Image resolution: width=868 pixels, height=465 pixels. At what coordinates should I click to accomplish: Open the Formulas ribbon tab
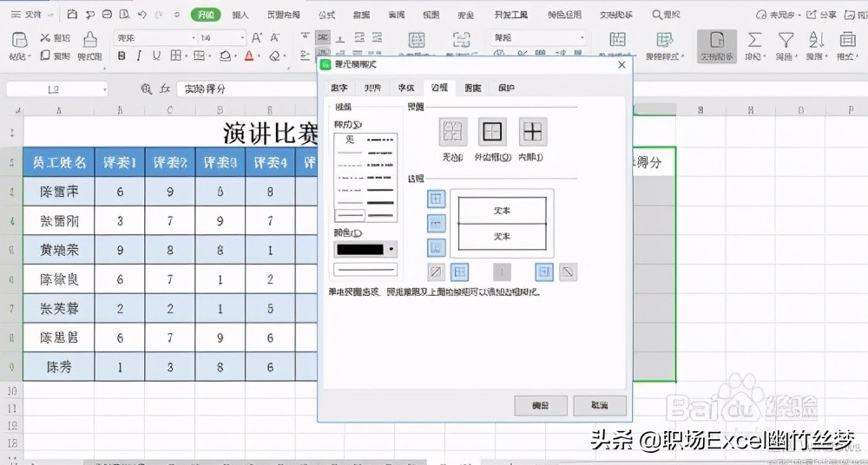point(326,15)
